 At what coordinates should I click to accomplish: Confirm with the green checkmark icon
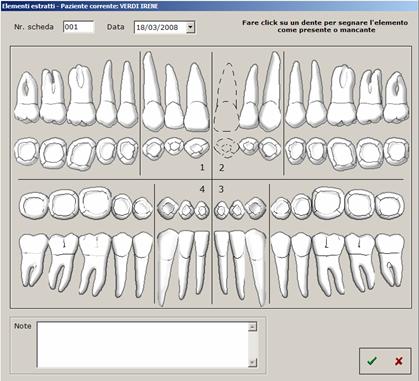click(372, 360)
